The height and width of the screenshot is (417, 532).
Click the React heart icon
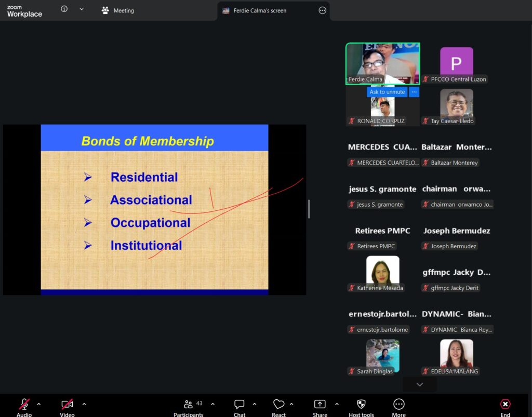click(x=279, y=405)
